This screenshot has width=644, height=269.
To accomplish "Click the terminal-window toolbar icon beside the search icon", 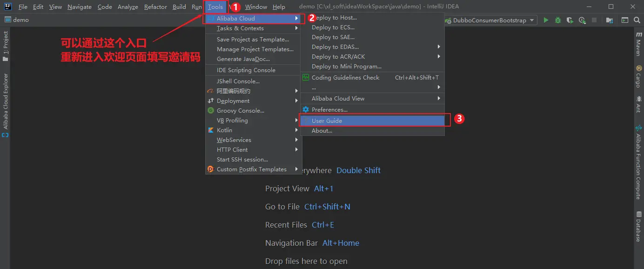I will point(625,20).
